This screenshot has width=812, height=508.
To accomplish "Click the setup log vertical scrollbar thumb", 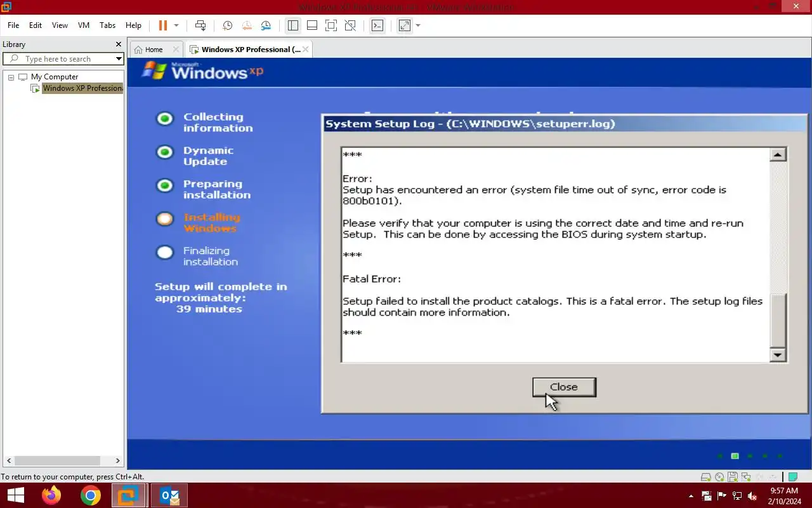I will (x=778, y=321).
